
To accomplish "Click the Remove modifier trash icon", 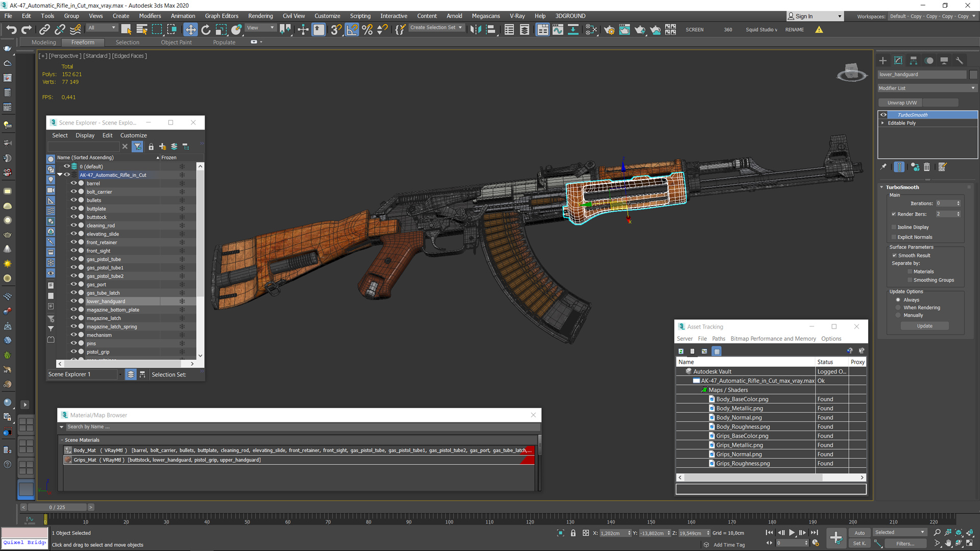I will pyautogui.click(x=927, y=167).
